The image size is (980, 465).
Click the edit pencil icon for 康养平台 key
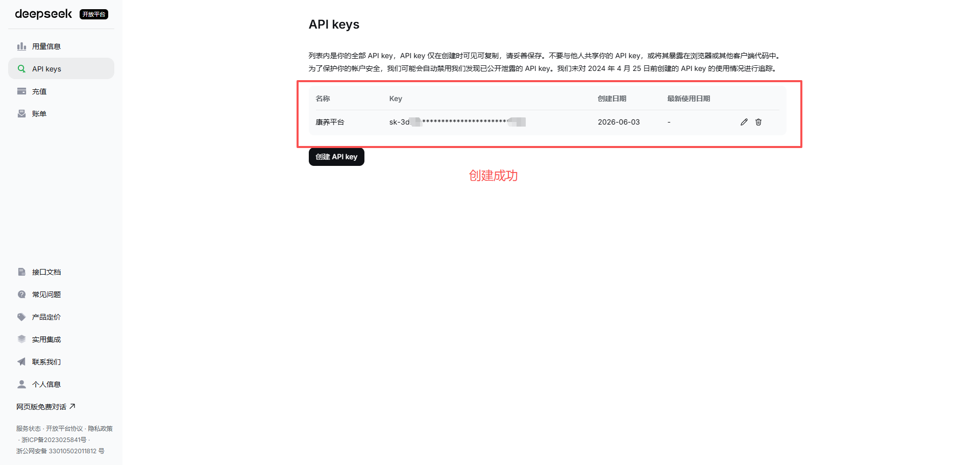coord(744,122)
